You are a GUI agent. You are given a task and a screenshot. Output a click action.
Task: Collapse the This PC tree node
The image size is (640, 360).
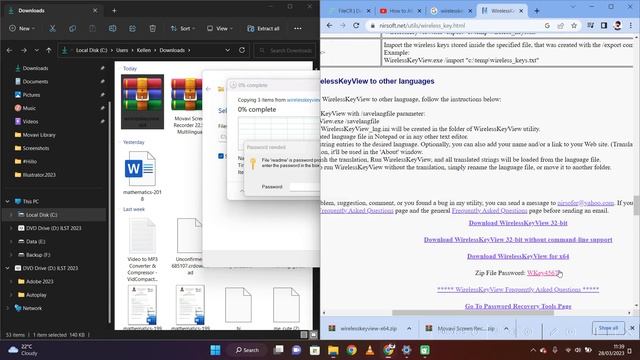click(7, 202)
